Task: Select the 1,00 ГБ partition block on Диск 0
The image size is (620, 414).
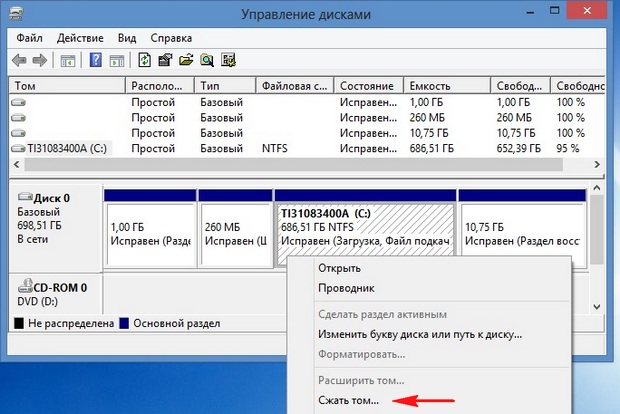Action: [x=150, y=229]
